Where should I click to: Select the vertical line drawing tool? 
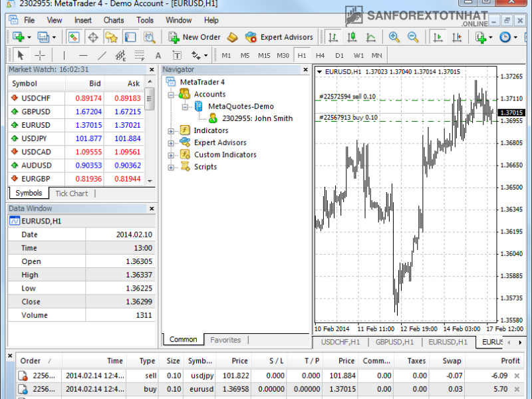pos(64,55)
